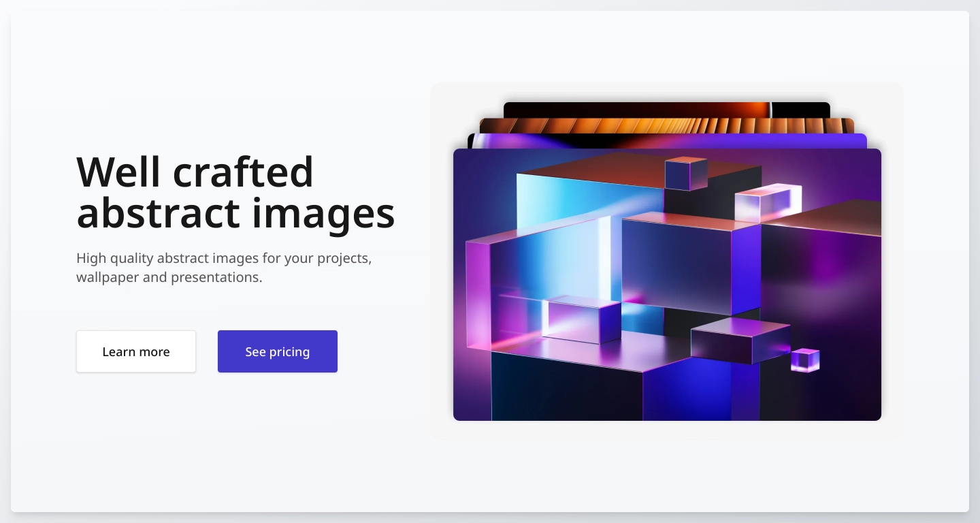
Task: Click the "Well crafted abstract images" heading
Action: click(x=235, y=192)
